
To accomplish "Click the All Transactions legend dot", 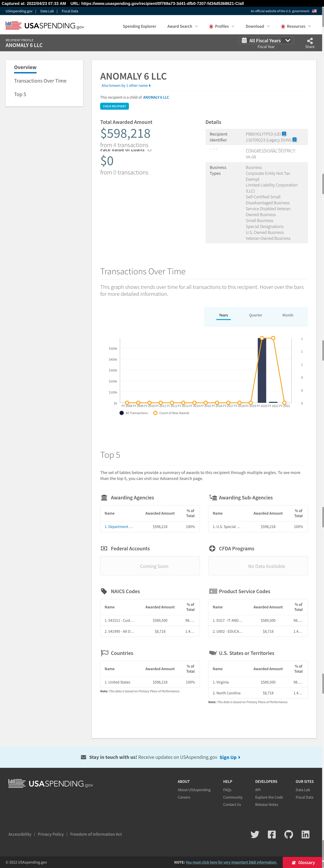I will [x=122, y=413].
